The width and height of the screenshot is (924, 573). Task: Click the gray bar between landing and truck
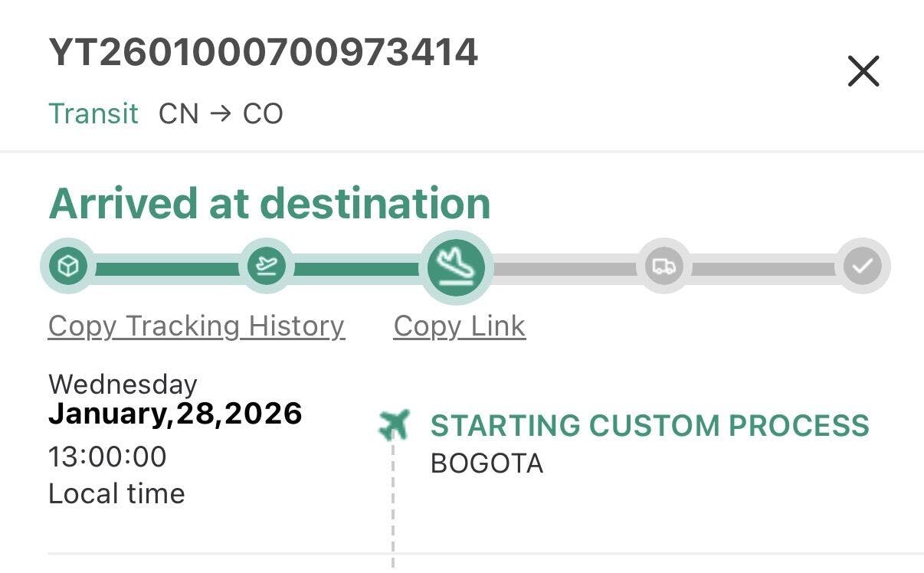pyautogui.click(x=565, y=269)
